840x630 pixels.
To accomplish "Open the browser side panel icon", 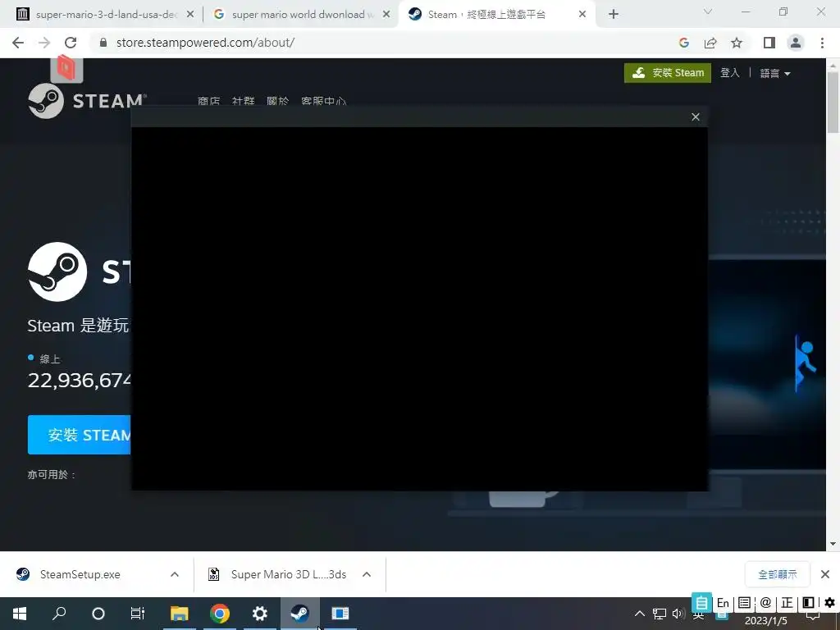I will coord(769,43).
